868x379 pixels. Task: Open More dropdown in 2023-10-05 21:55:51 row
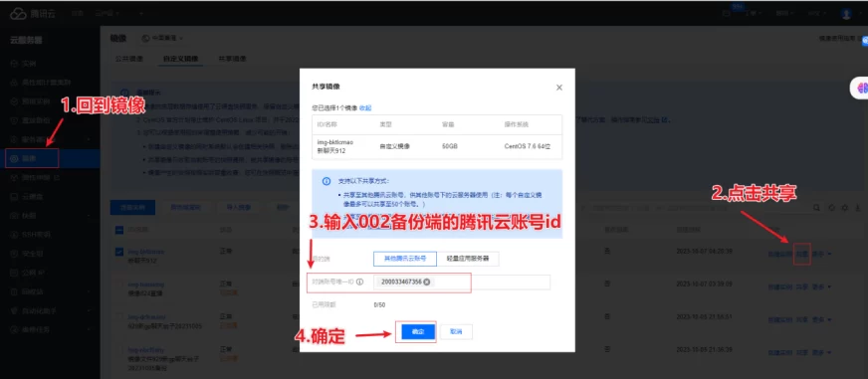click(x=821, y=319)
